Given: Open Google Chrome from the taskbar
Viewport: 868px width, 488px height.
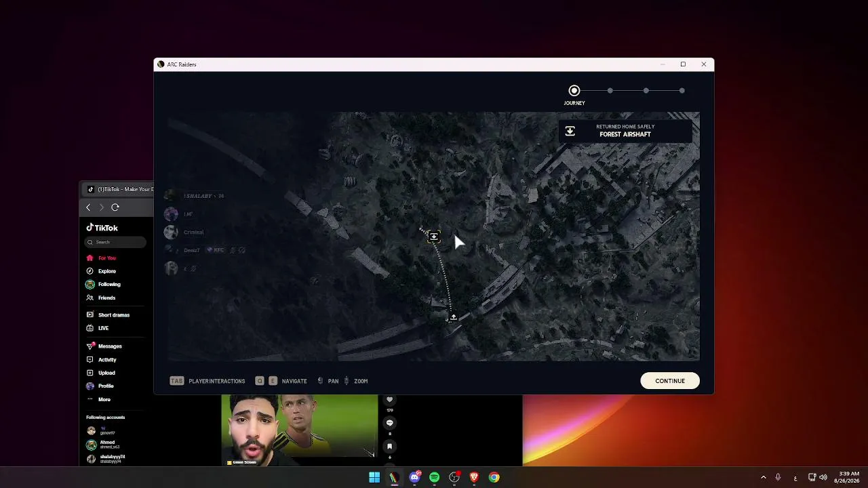Looking at the screenshot, I should click(x=494, y=477).
